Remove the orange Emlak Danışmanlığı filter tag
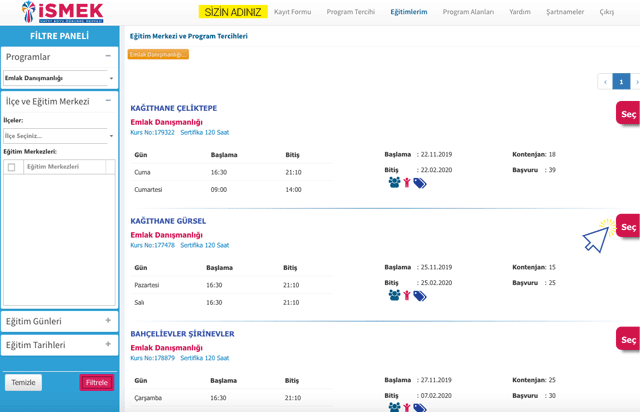Image resolution: width=640 pixels, height=412 pixels. 158,54
